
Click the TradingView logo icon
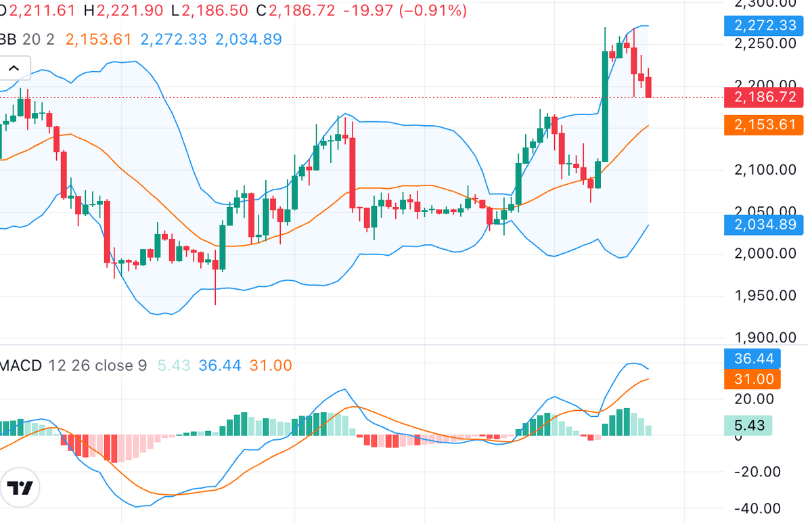click(21, 488)
